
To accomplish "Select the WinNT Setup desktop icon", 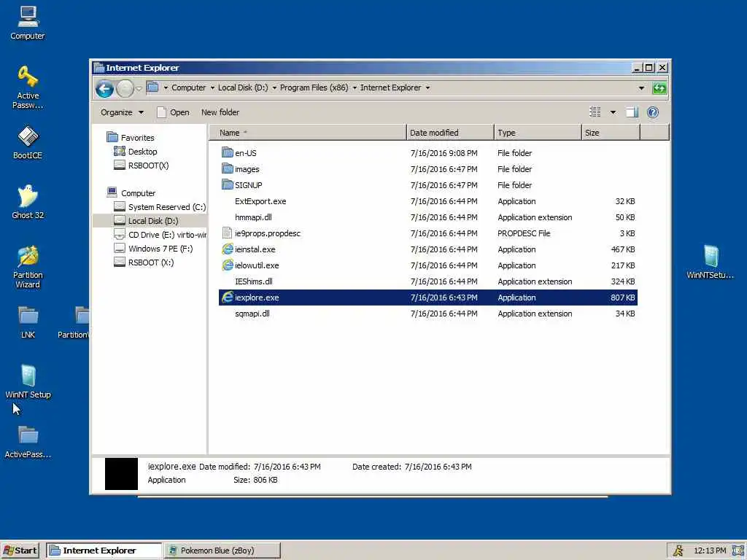I will pyautogui.click(x=28, y=381).
